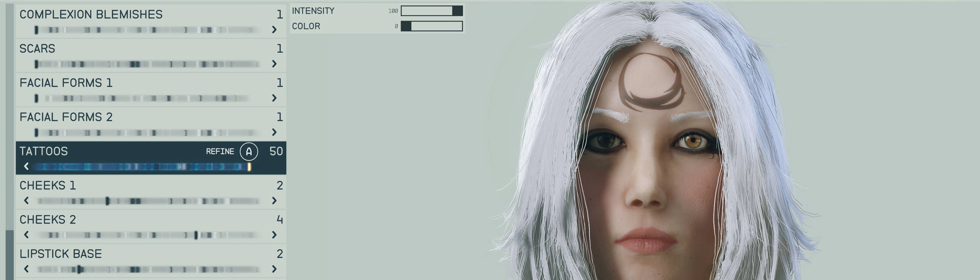Click the Facial Forms 1 slider track
Image resolution: width=980 pixels, height=280 pixels.
pos(143,98)
